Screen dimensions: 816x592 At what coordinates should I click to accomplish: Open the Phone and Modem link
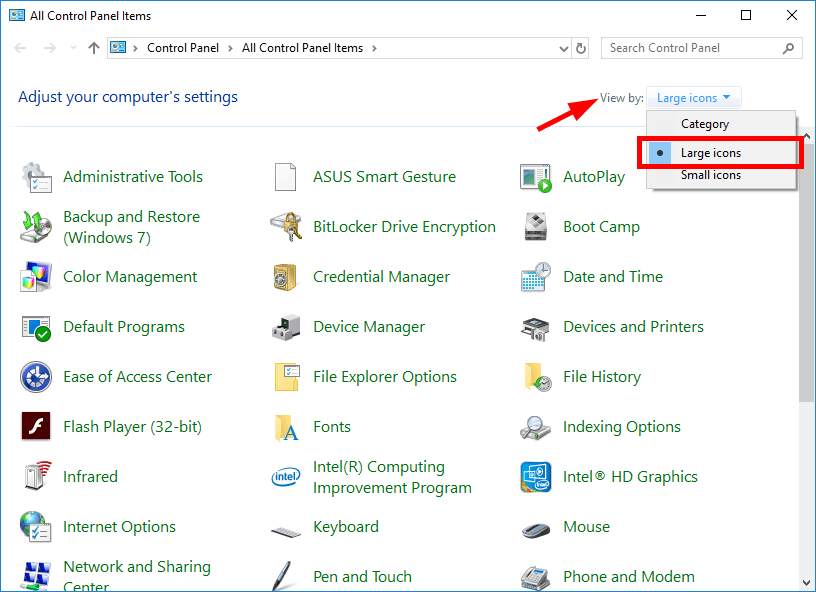coord(629,576)
